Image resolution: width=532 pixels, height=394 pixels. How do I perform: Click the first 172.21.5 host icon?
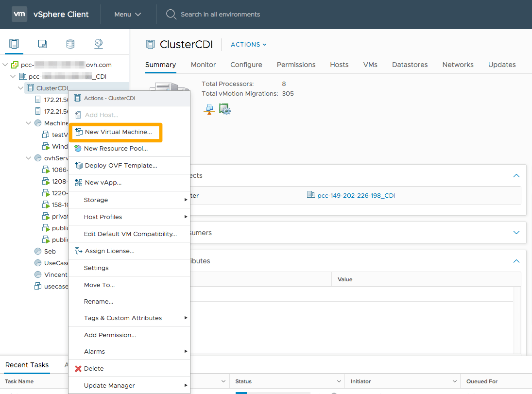pos(38,100)
